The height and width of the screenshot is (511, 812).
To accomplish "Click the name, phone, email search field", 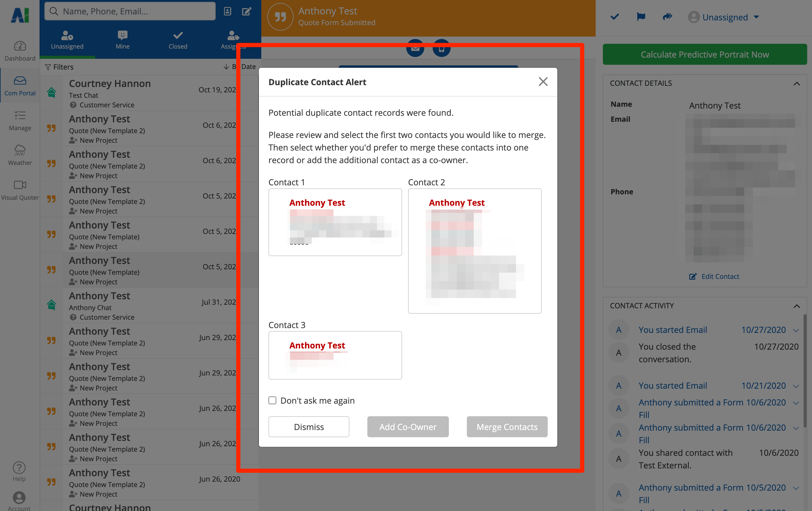I will pos(135,11).
